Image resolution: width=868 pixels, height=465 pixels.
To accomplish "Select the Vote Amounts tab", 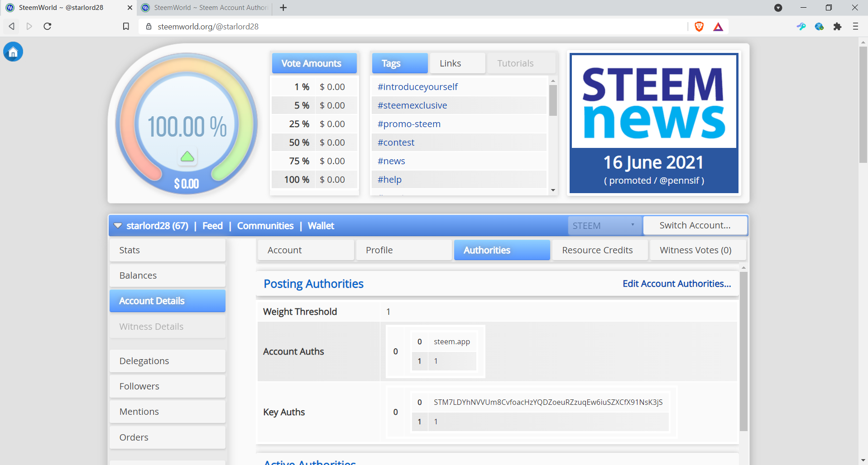I will point(314,63).
